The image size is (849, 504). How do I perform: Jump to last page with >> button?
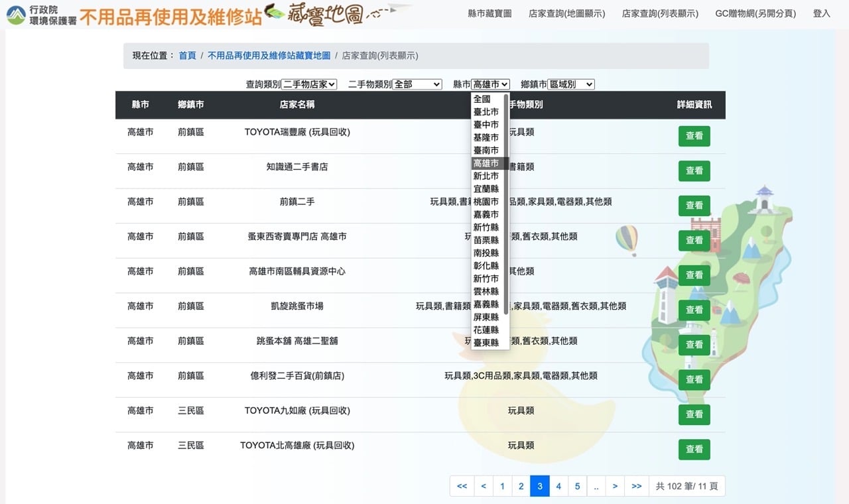pos(637,486)
